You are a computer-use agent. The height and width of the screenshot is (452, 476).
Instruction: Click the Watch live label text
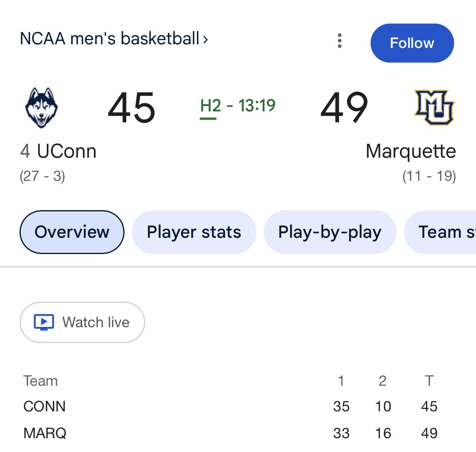[x=96, y=322]
